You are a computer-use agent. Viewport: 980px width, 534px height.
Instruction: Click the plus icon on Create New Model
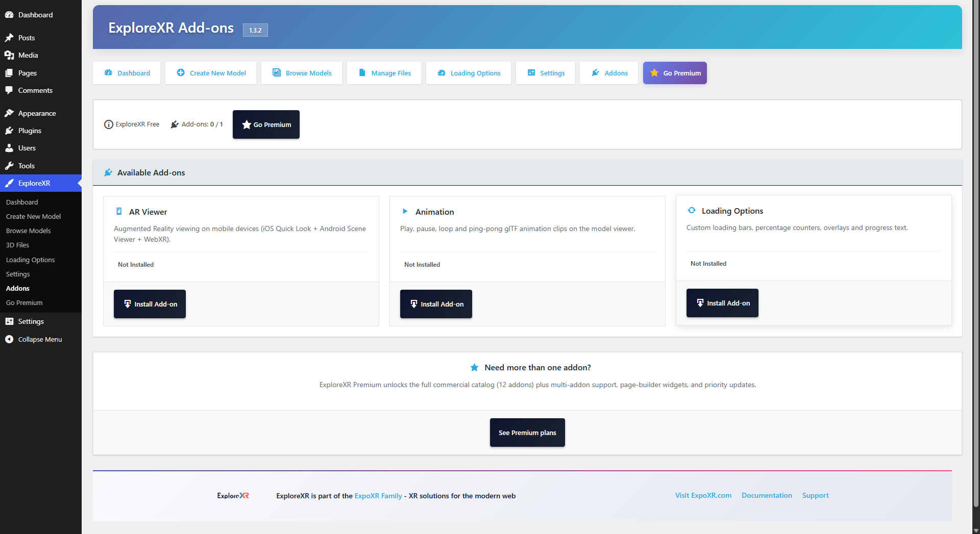pos(181,72)
